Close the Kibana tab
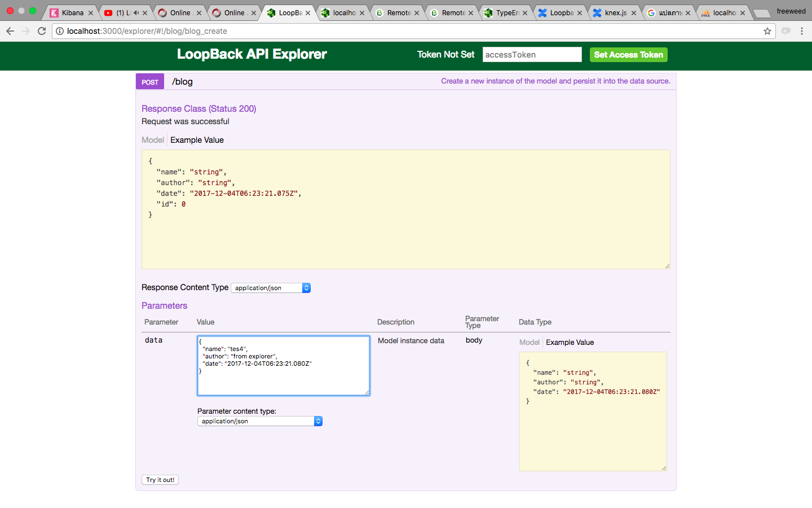The width and height of the screenshot is (812, 508). 90,13
